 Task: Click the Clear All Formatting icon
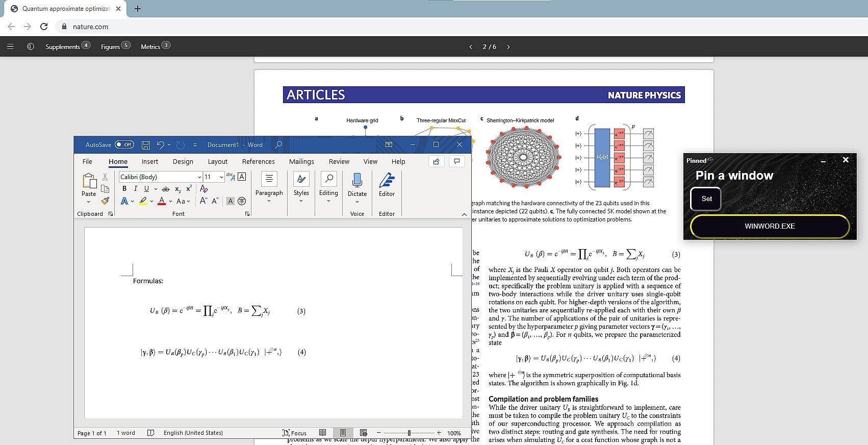204,189
